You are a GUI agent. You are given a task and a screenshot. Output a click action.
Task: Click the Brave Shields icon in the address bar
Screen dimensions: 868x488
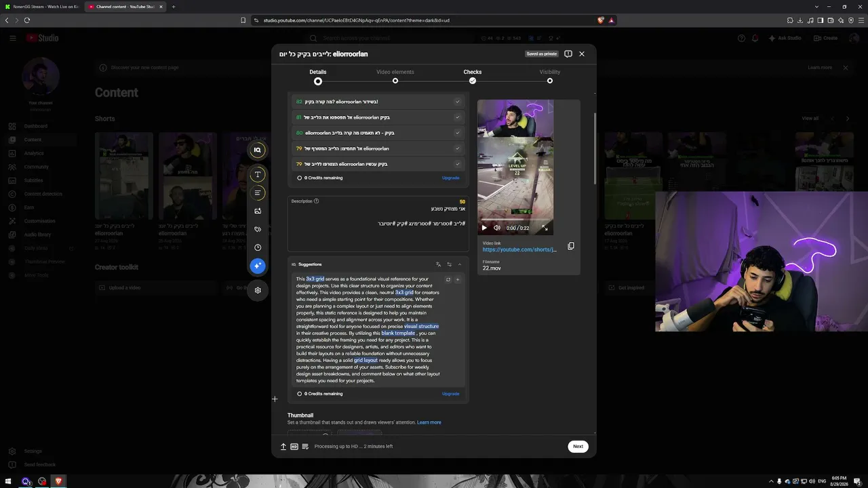[x=600, y=20]
